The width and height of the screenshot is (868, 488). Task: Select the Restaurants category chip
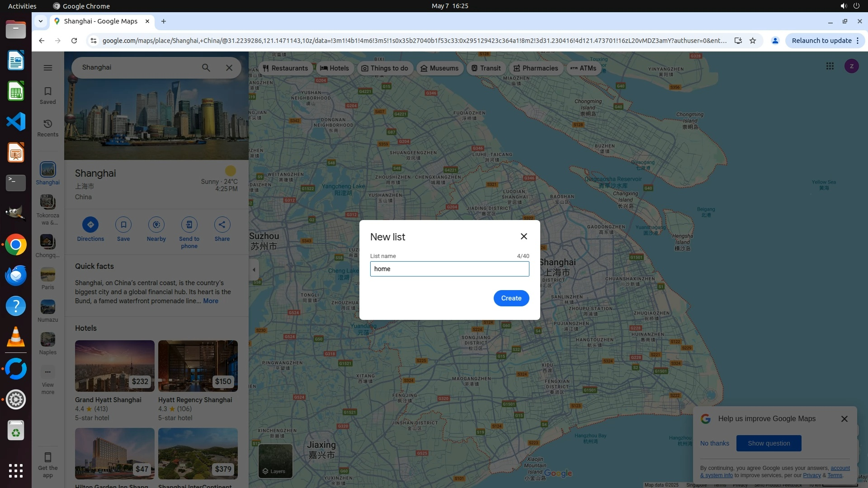pos(285,68)
